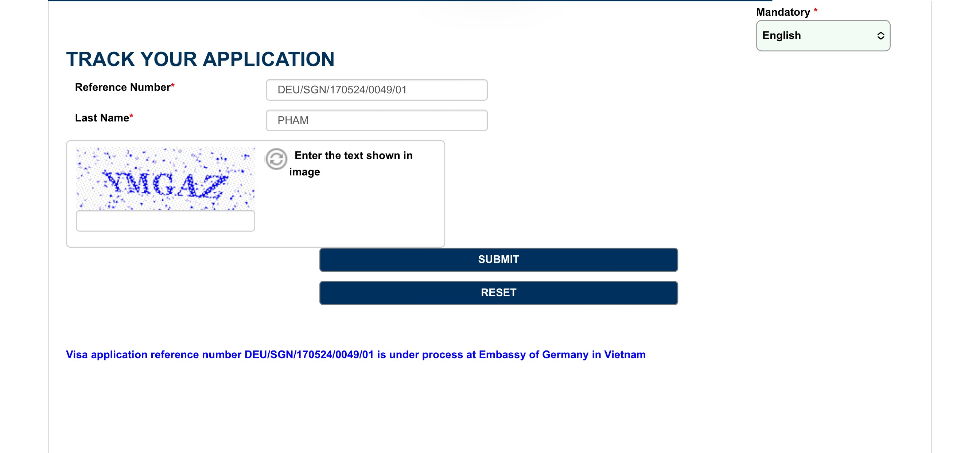Click the circular refresh icon next to CAPTCHA

[x=275, y=158]
